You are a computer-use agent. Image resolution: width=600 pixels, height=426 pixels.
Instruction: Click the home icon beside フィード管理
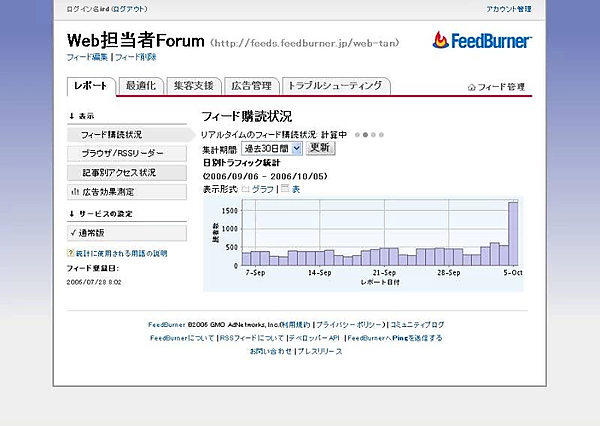[x=473, y=88]
